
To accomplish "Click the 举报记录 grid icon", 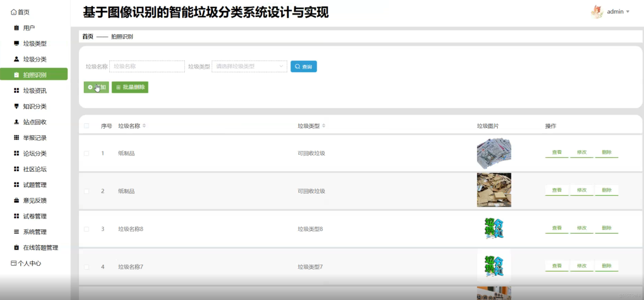I will [16, 137].
